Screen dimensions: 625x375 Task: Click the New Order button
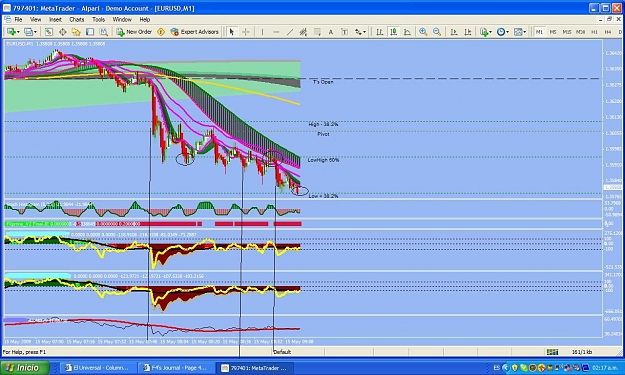pyautogui.click(x=134, y=32)
